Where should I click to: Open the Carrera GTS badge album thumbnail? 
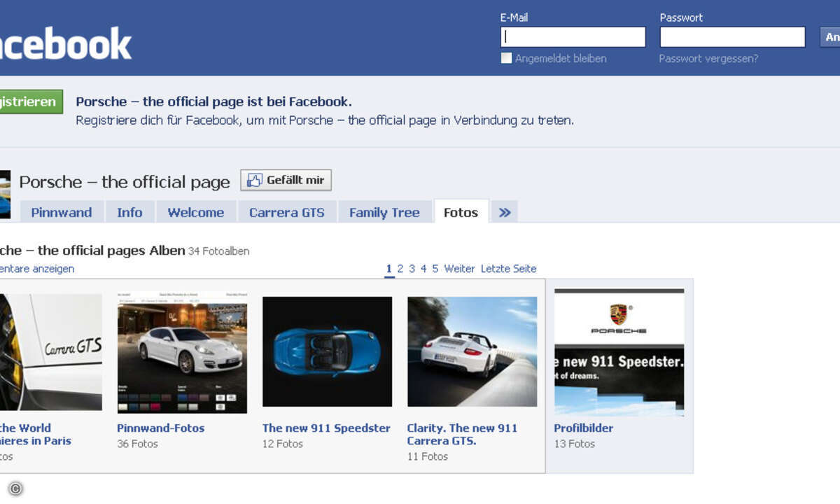tap(51, 352)
